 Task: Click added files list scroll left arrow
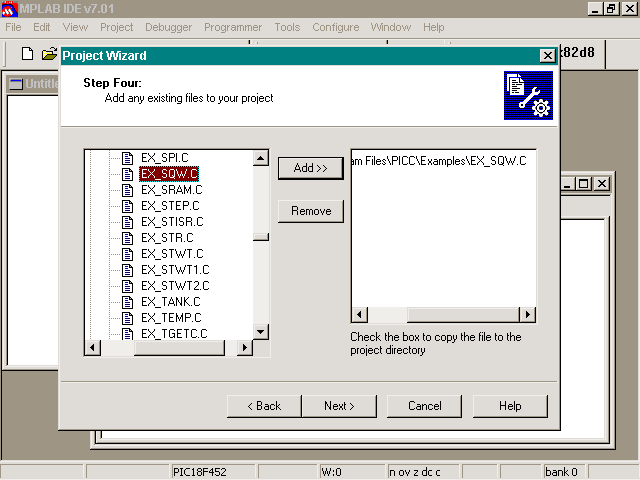(x=360, y=315)
